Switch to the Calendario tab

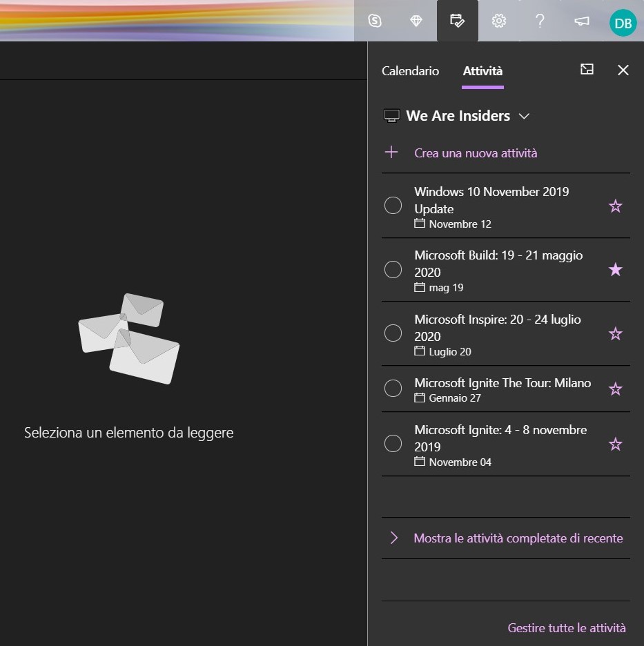pyautogui.click(x=411, y=71)
